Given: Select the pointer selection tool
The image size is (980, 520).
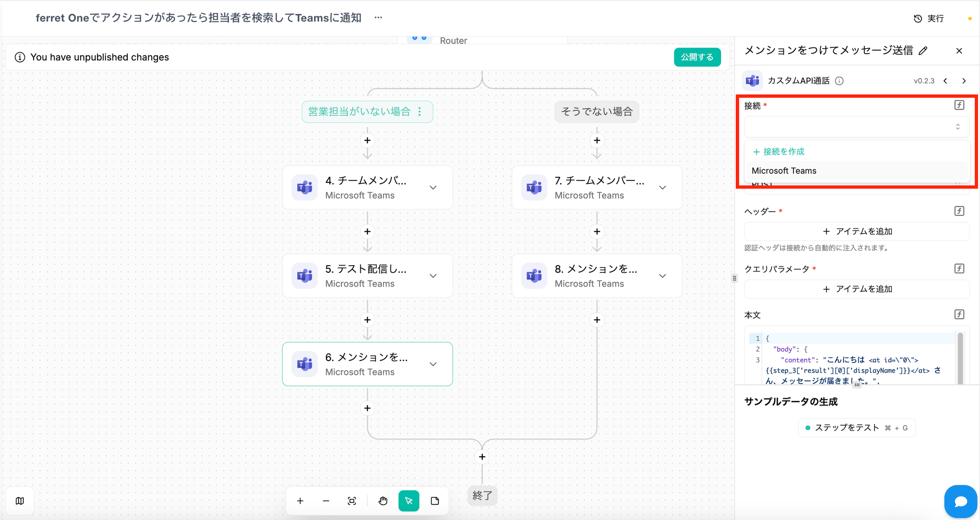Looking at the screenshot, I should coord(409,501).
